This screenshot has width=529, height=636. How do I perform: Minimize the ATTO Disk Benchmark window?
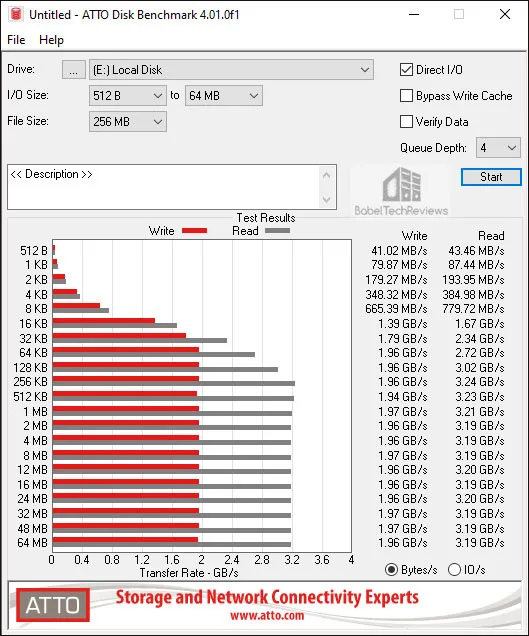(x=414, y=14)
